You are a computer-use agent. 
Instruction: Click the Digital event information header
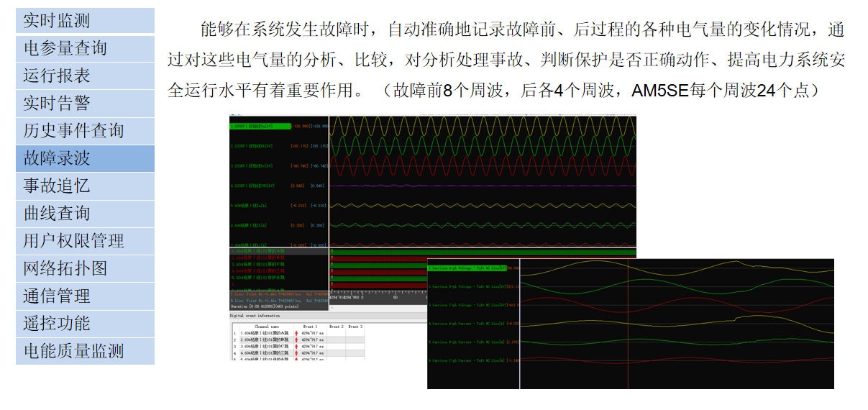tap(255, 316)
